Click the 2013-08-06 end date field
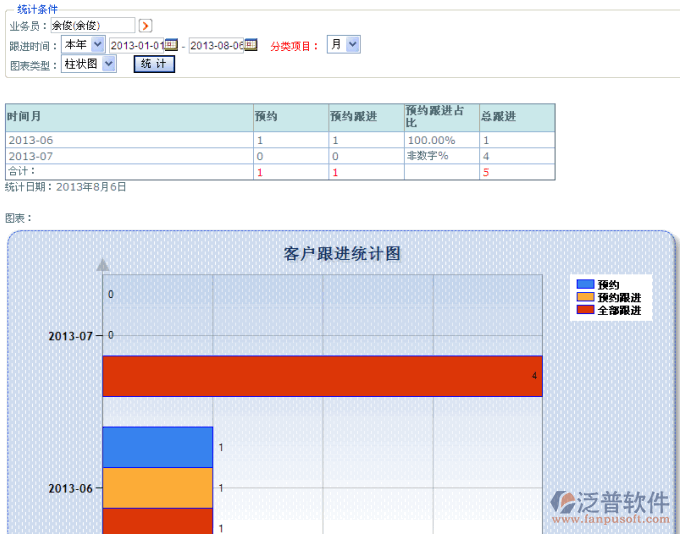The image size is (680, 535). pos(216,45)
